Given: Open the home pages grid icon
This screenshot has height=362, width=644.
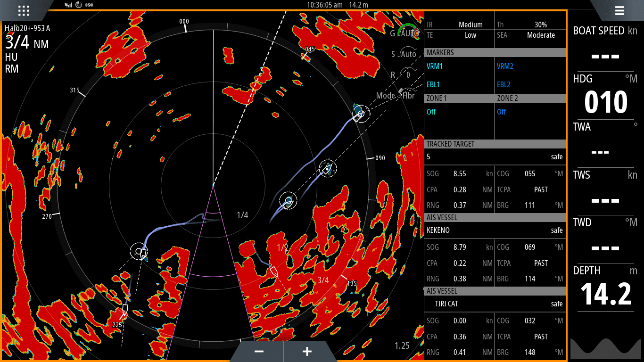Looking at the screenshot, I should pyautogui.click(x=24, y=10).
